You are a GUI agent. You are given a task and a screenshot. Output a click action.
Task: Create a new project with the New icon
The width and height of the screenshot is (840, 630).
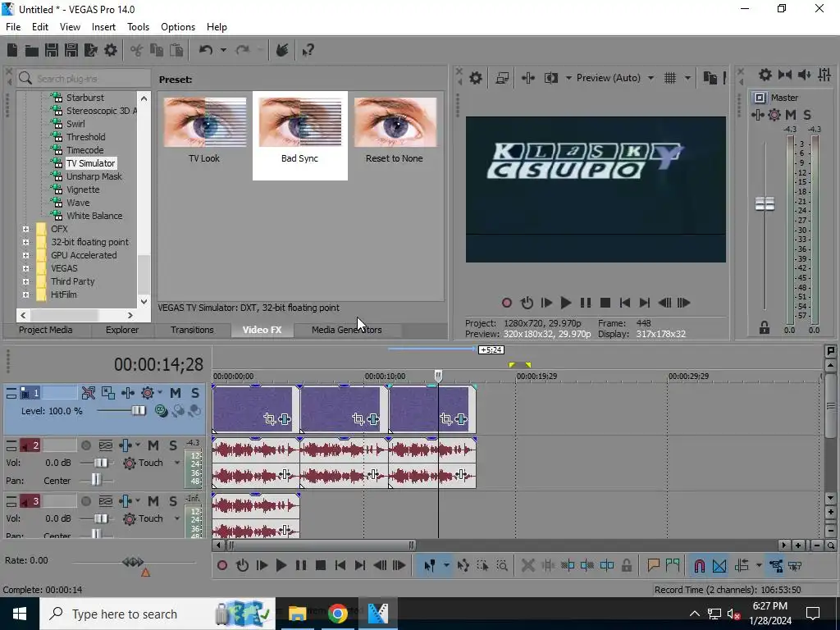point(12,50)
